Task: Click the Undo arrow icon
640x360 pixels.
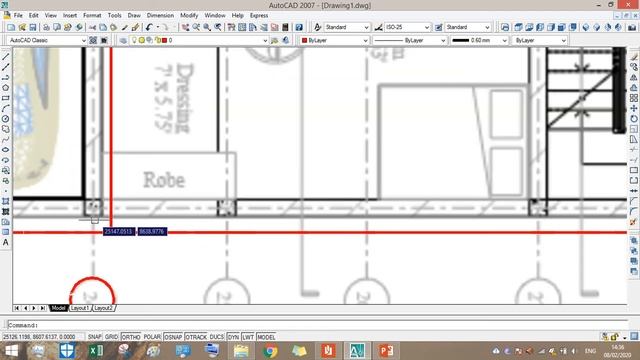Action: 149,27
